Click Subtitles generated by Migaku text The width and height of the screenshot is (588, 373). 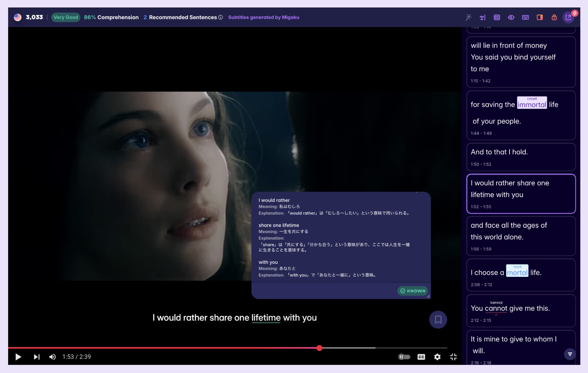click(264, 17)
